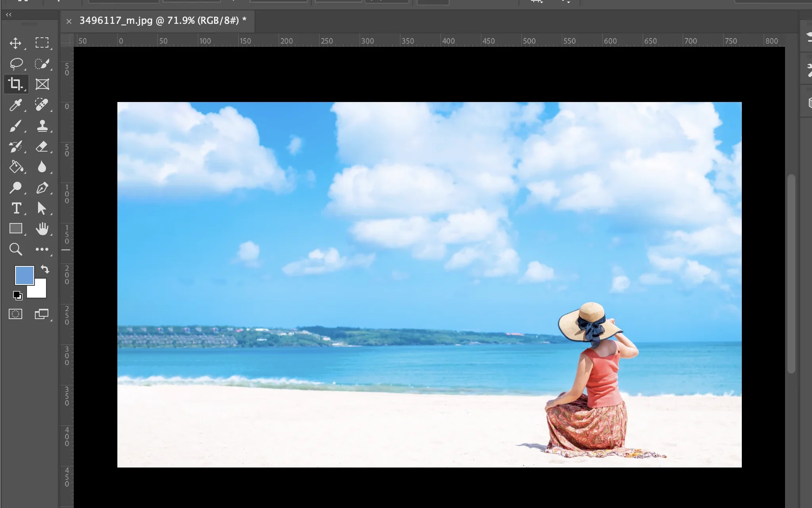Select the Hand tool
Screen dimensions: 812x508
coord(42,229)
